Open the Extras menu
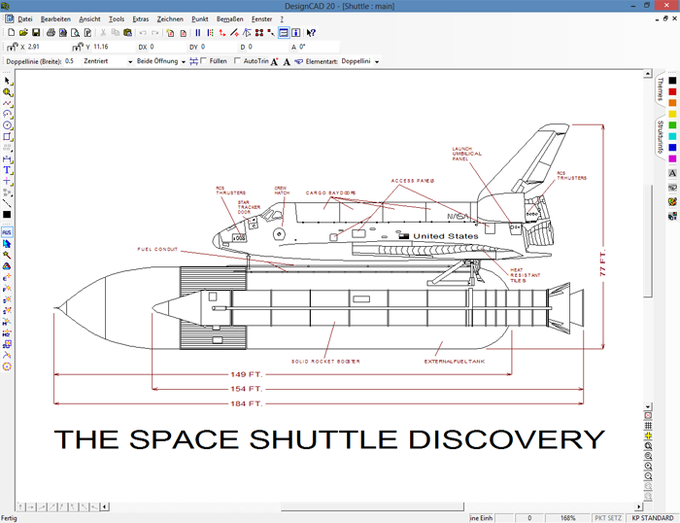Screen dimensions: 680x523 point(141,19)
